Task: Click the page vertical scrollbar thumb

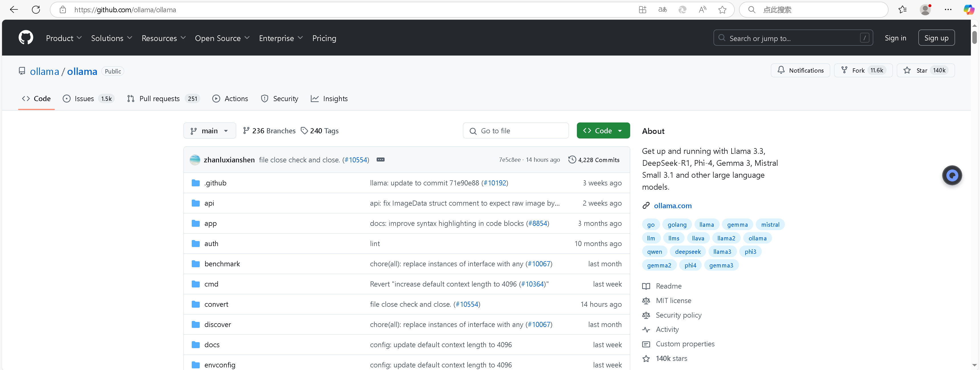Action: [x=974, y=37]
